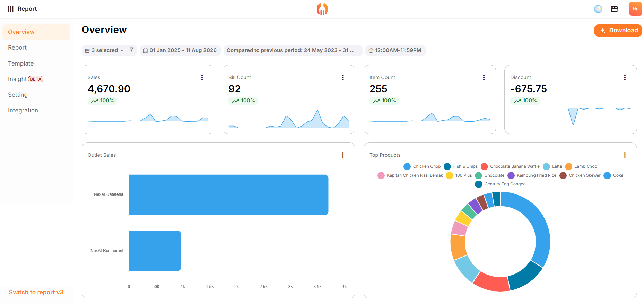Open the globe icon in header
Screen dimensions: 644x304
click(x=598, y=9)
